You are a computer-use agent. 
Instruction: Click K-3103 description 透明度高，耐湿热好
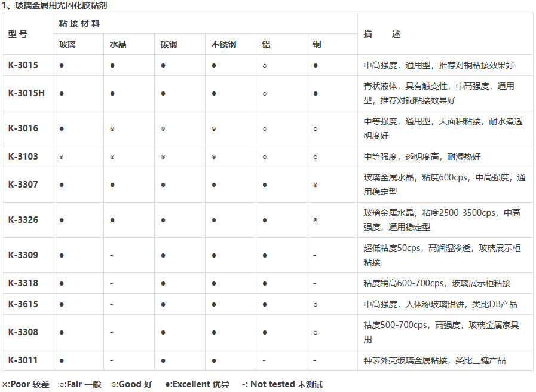(422, 157)
